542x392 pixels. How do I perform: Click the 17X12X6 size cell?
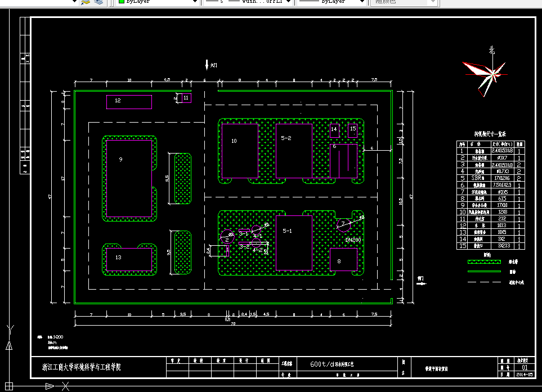pyautogui.click(x=503, y=178)
